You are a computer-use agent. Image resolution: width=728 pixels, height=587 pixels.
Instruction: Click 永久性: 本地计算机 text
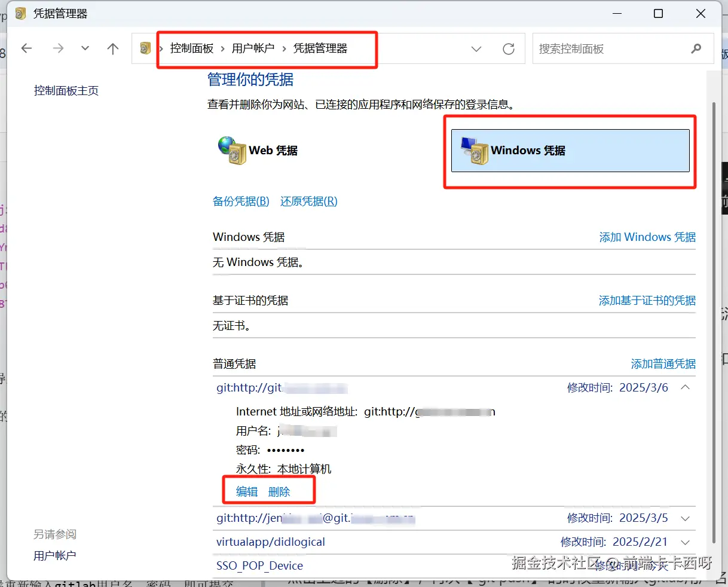(x=283, y=469)
